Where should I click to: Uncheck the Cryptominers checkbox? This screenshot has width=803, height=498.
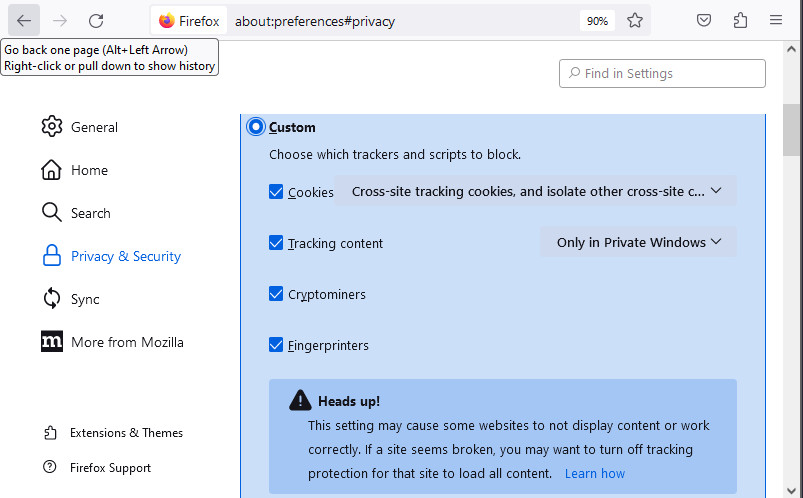tap(276, 294)
